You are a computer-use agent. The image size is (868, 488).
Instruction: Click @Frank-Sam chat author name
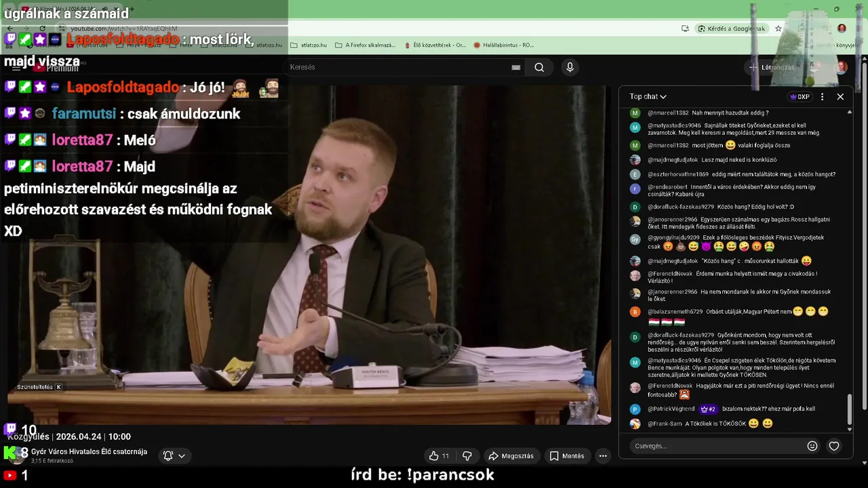pyautogui.click(x=665, y=424)
